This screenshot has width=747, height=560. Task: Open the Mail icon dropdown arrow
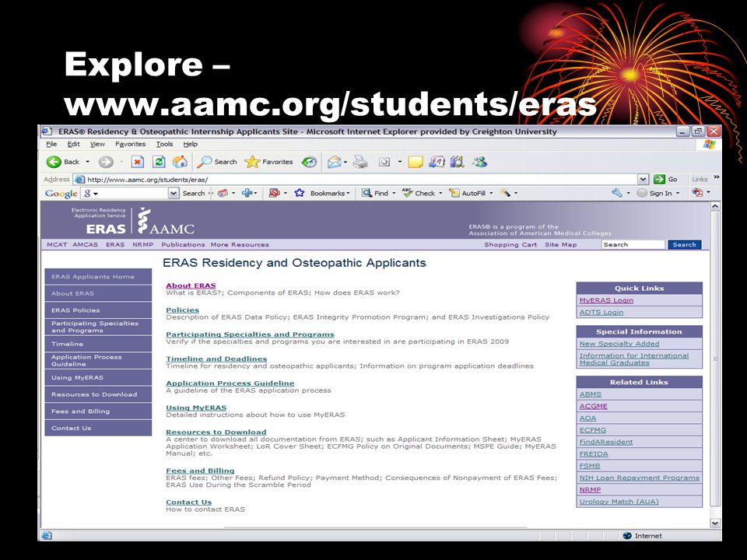(x=345, y=163)
